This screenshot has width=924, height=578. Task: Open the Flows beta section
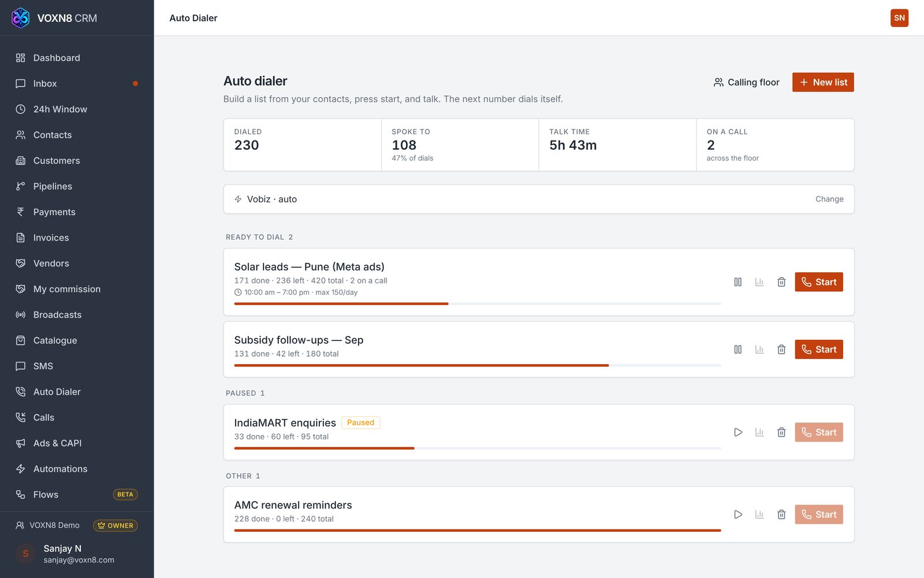pos(77,495)
